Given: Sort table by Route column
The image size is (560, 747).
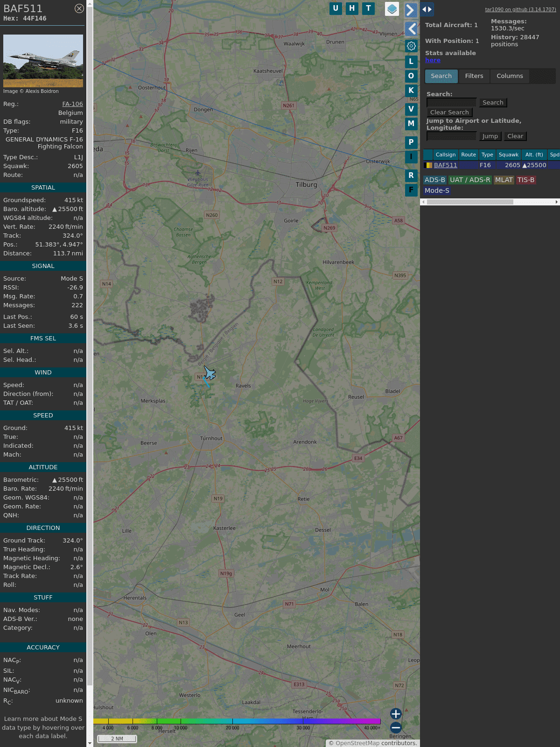Looking at the screenshot, I should click(x=469, y=155).
